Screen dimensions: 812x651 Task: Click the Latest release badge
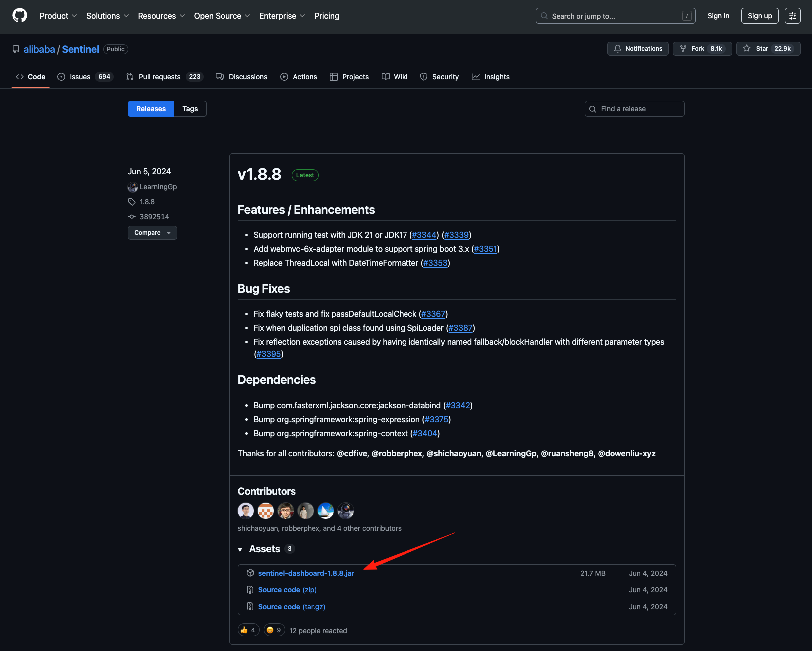305,175
